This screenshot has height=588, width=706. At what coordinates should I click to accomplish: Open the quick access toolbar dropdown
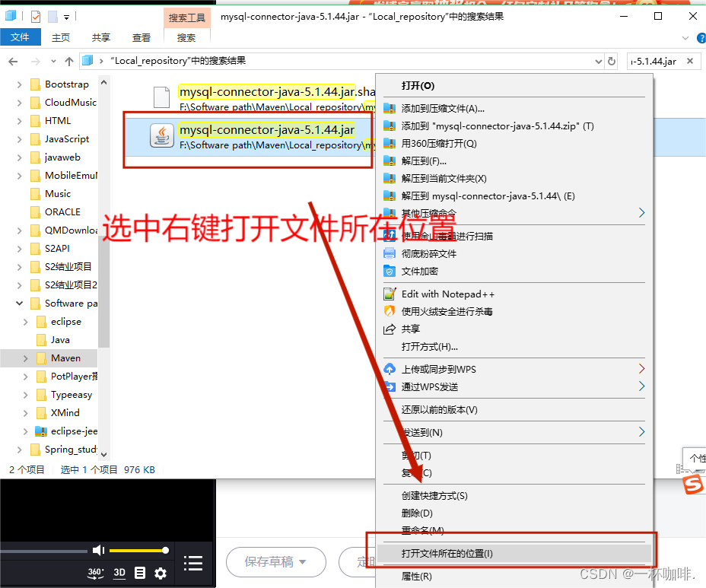(67, 17)
